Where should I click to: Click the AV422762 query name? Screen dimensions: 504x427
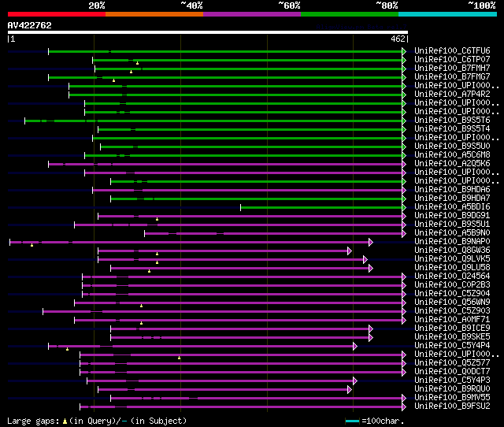click(x=30, y=25)
